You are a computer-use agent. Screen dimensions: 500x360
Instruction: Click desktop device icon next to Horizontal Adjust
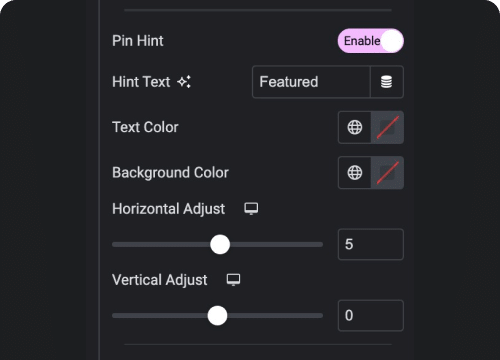click(251, 209)
